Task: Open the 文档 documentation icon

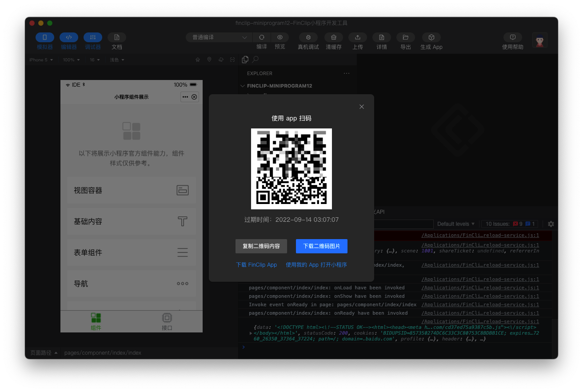Action: tap(117, 38)
